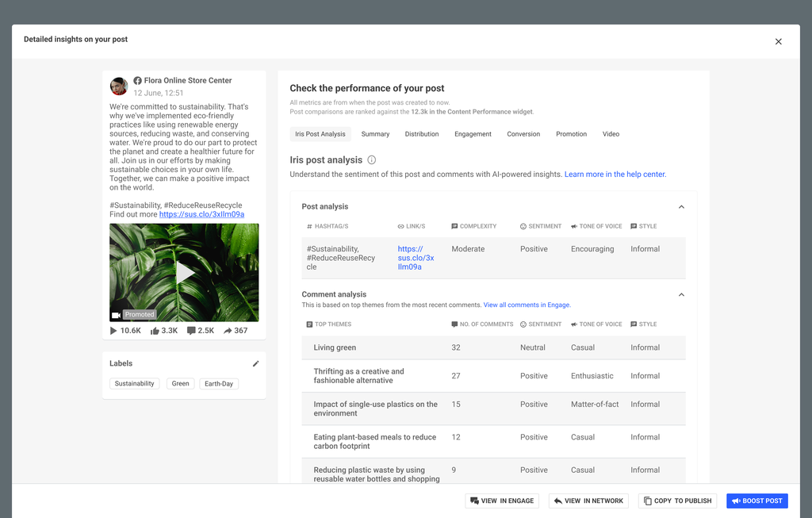Click the profile avatar of Flora Online Store
This screenshot has width=812, height=518.
coord(119,86)
